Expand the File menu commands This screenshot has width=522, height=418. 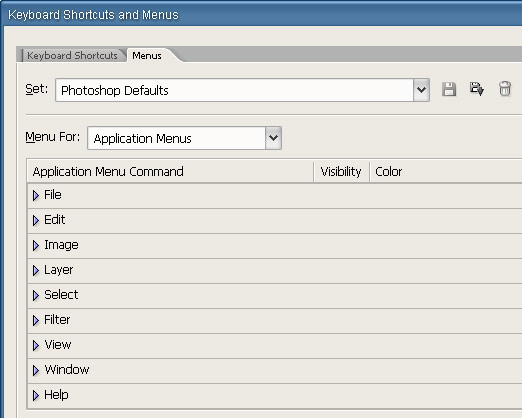(36, 195)
